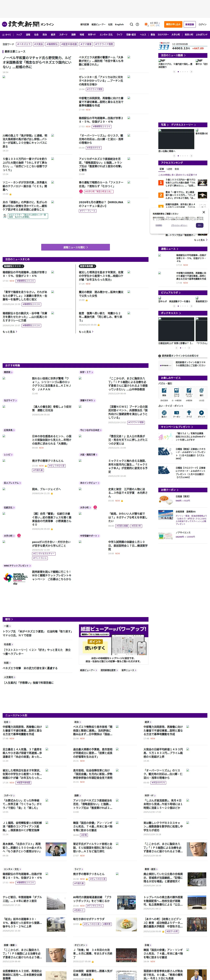210x980 pixels.
Task: Click the 購読お申し込み orange button
Action: (x=173, y=24)
